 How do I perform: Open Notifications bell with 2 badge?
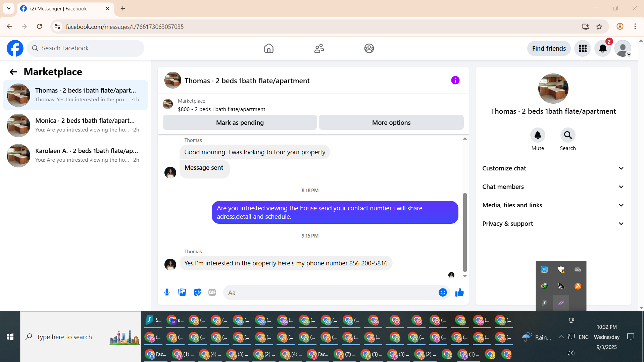(x=603, y=48)
